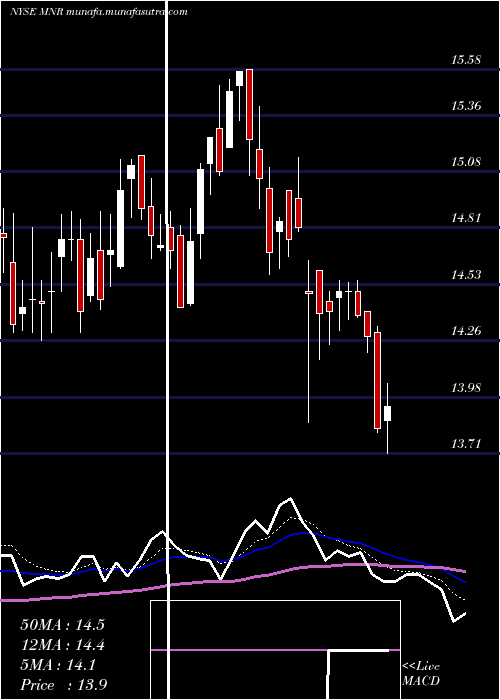
Task: Click the '<<Live MACD' label
Action: click(x=421, y=673)
